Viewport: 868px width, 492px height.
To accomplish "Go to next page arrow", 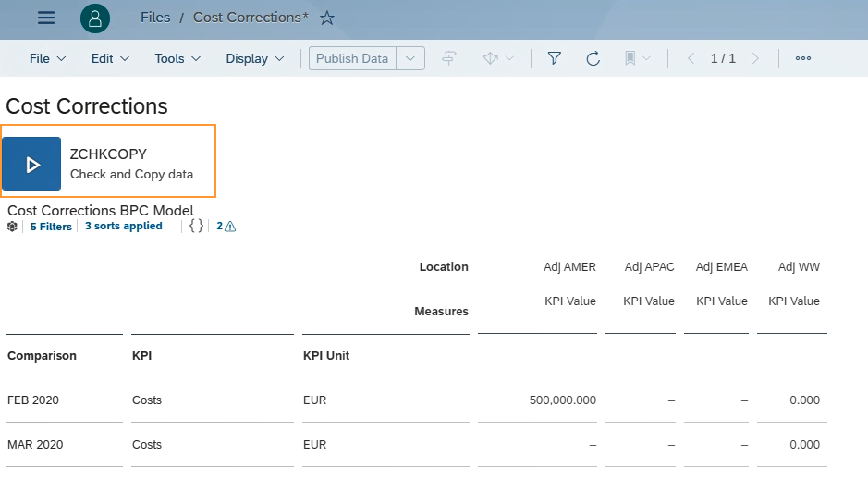I will [755, 58].
